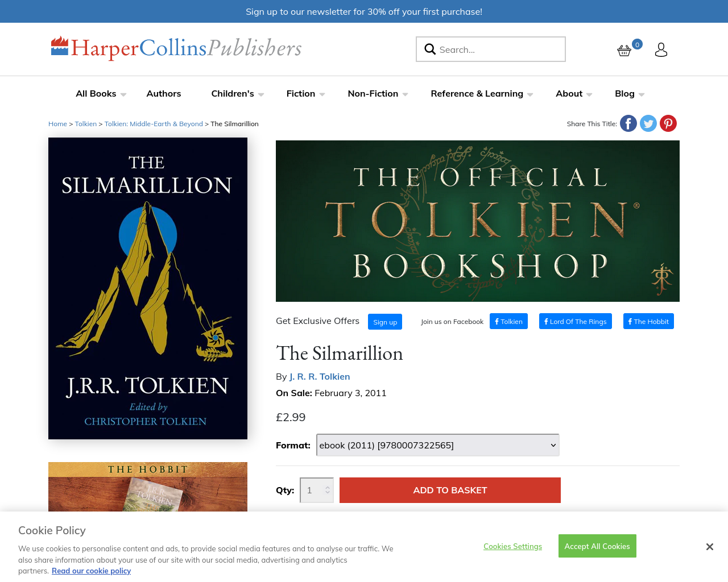Go to the Tolkien breadcrumb
Screen dimensions: 728x582
click(86, 124)
